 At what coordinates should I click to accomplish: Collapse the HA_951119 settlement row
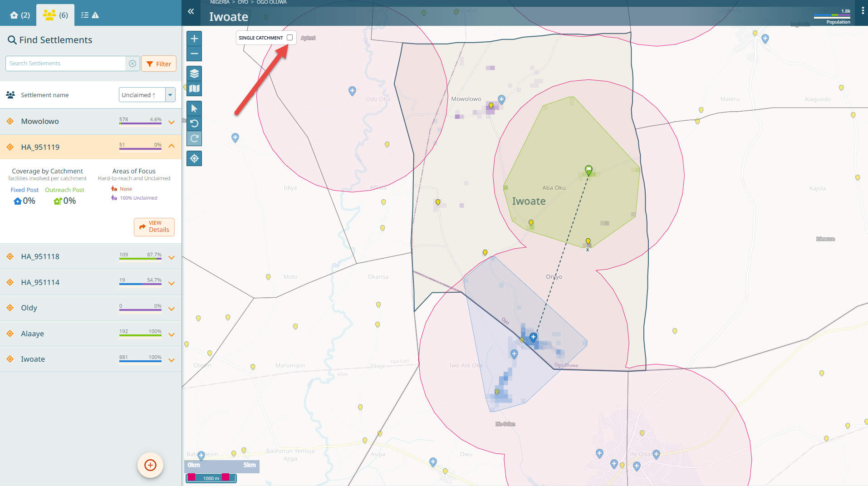172,146
